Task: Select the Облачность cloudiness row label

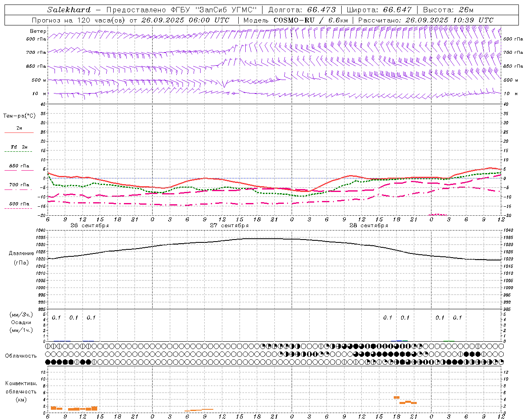Action: (x=21, y=356)
